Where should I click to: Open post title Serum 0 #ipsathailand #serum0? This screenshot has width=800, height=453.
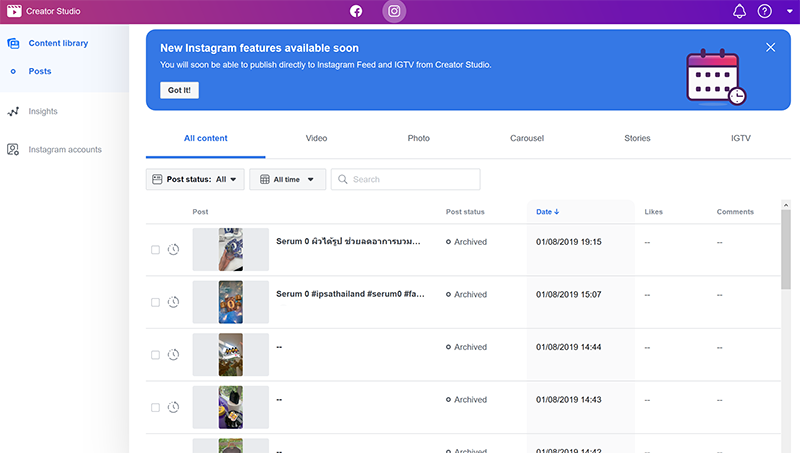coord(351,294)
